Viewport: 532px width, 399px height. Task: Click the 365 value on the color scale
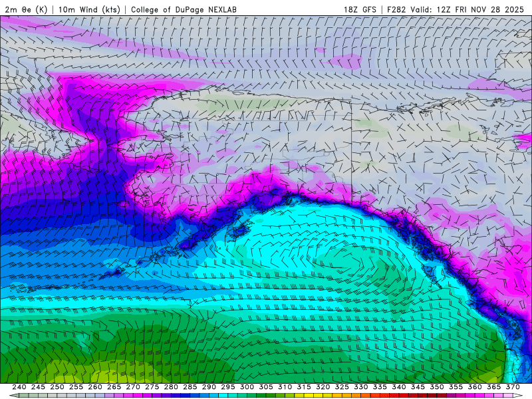494,387
